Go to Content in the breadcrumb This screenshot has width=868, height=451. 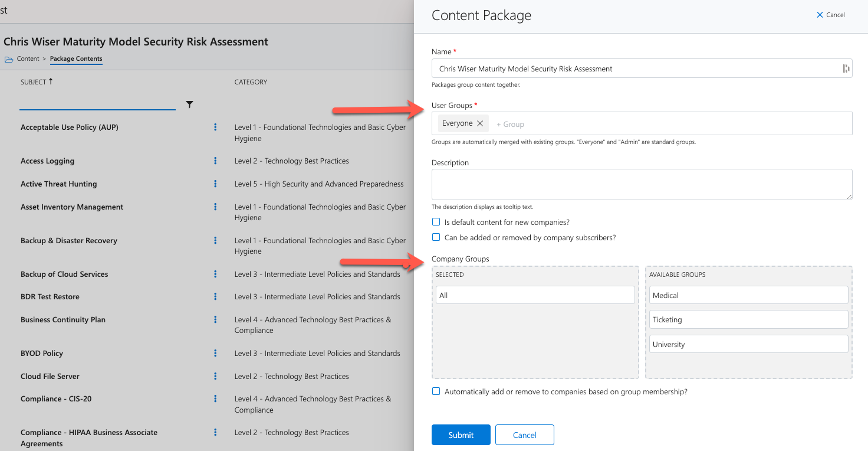coord(28,58)
